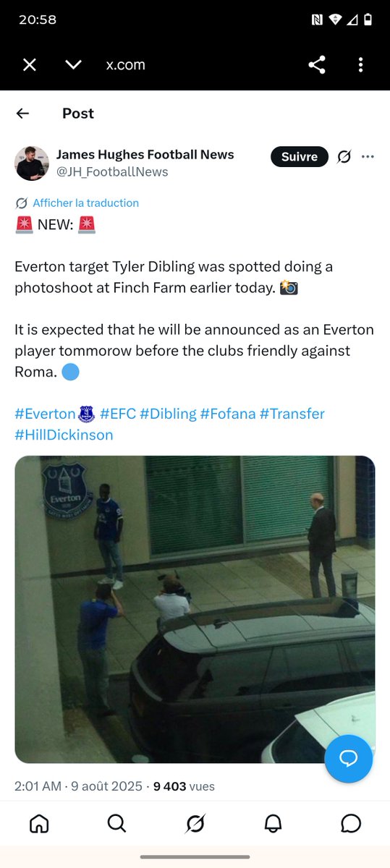The image size is (390, 868).
Task: Tap the blue floating chat button
Action: point(349,758)
